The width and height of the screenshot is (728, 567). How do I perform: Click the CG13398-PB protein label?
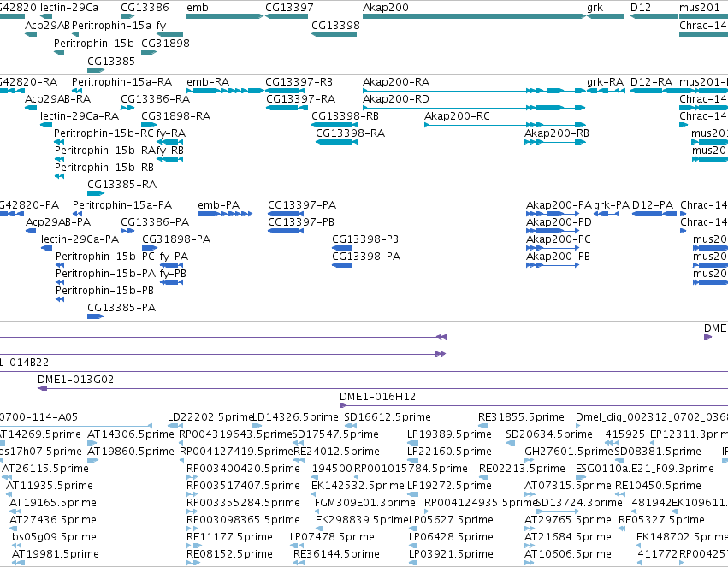click(x=365, y=239)
